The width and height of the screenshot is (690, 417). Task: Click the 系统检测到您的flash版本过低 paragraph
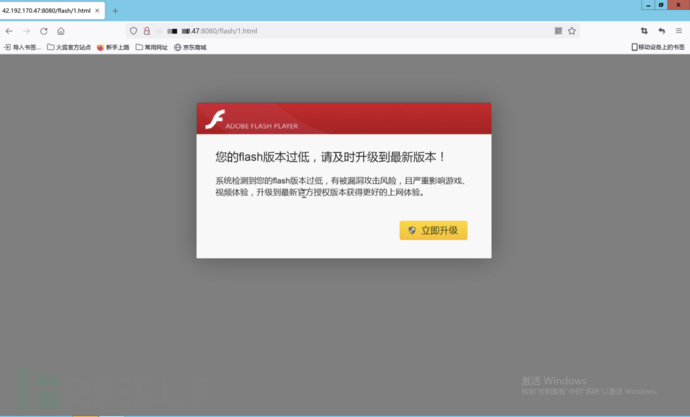341,187
